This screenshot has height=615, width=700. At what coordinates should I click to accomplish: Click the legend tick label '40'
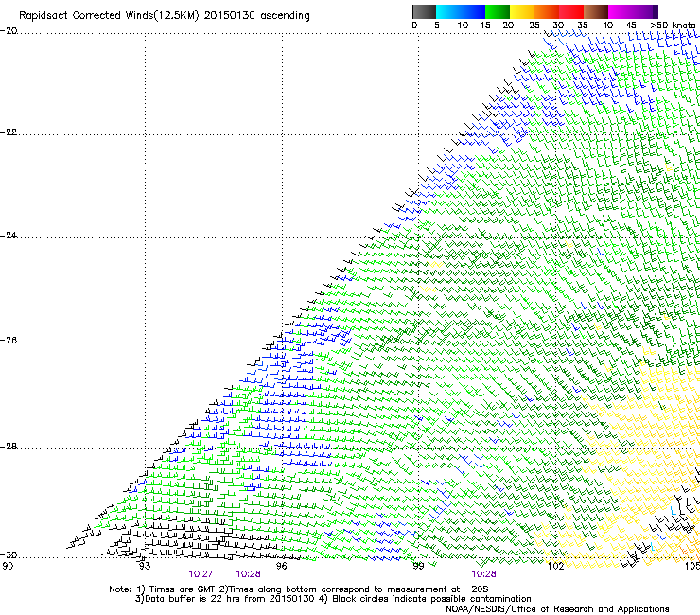click(607, 26)
